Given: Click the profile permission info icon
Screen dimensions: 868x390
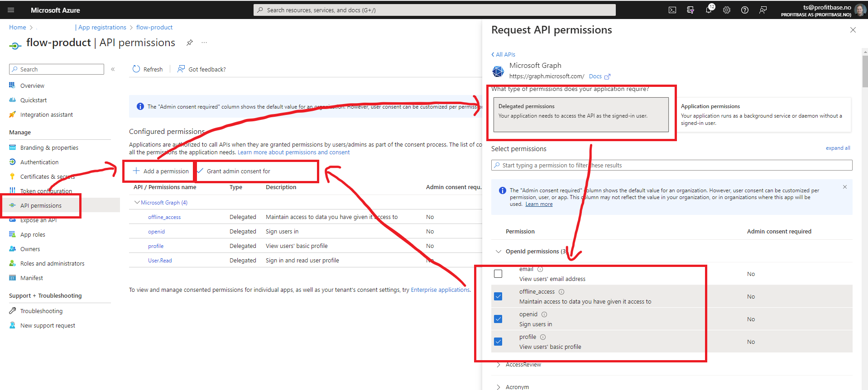Looking at the screenshot, I should [543, 337].
